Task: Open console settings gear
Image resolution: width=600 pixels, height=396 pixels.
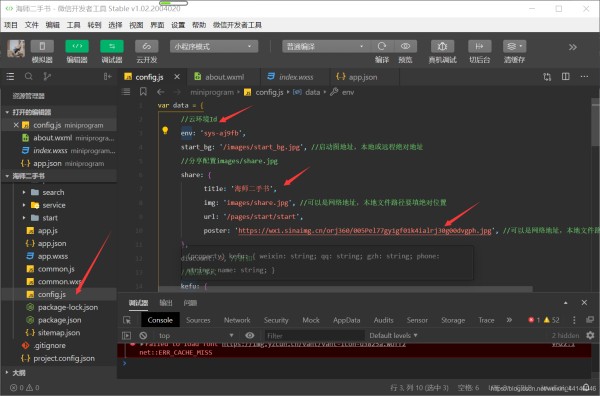Action: [x=590, y=335]
